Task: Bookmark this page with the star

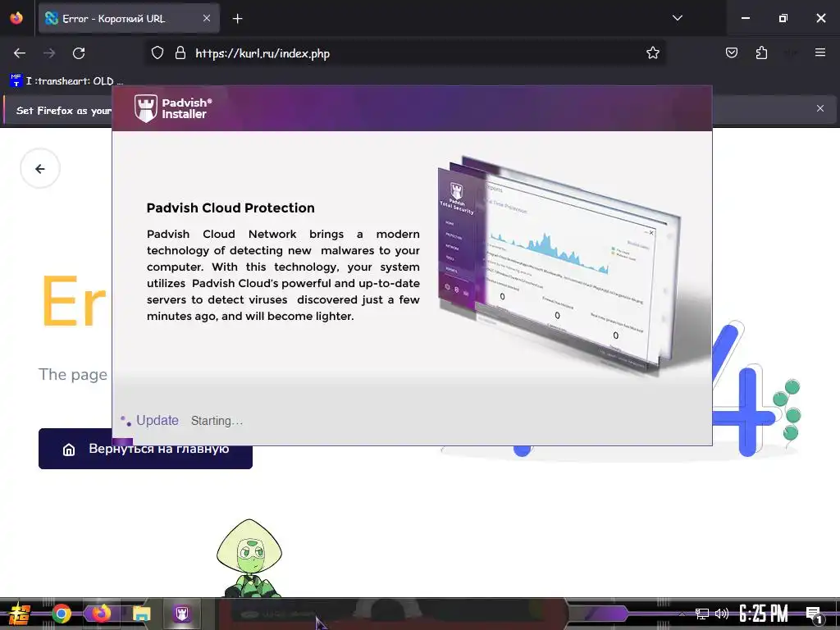Action: pyautogui.click(x=652, y=53)
